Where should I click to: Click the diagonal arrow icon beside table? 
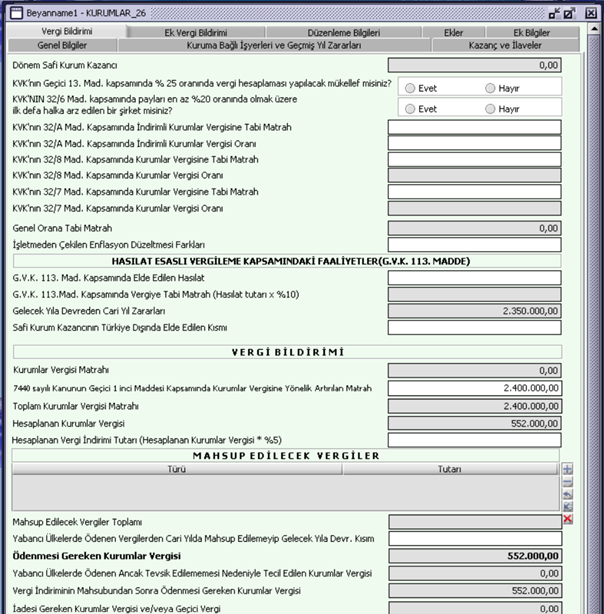tap(567, 507)
